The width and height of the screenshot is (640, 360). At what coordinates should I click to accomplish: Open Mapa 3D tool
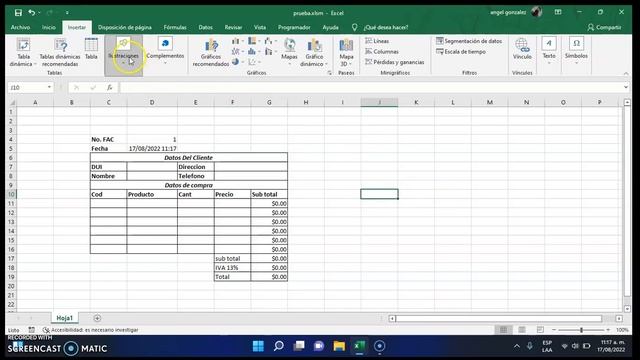[x=346, y=52]
